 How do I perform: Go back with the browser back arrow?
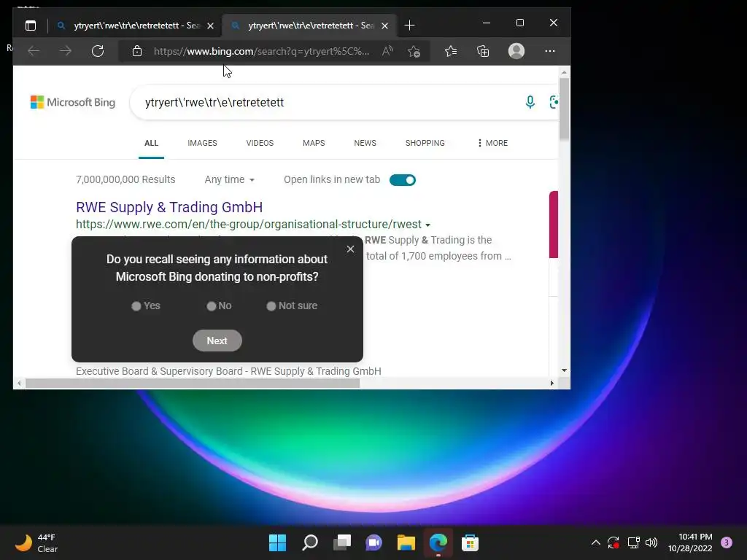(x=34, y=51)
